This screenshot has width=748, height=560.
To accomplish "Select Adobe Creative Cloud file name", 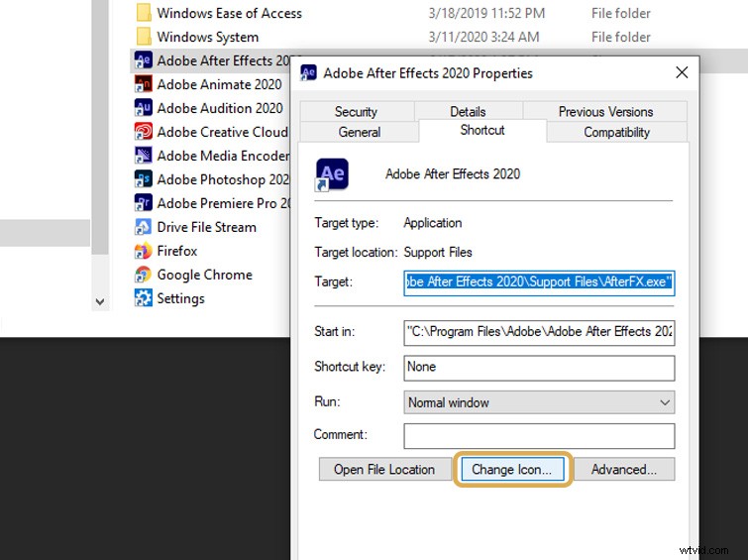I will pyautogui.click(x=223, y=132).
